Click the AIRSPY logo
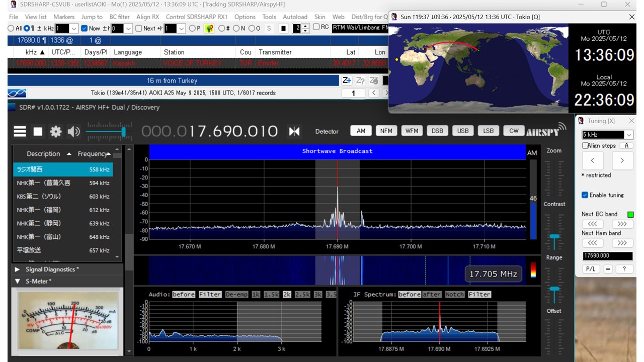 [x=545, y=130]
